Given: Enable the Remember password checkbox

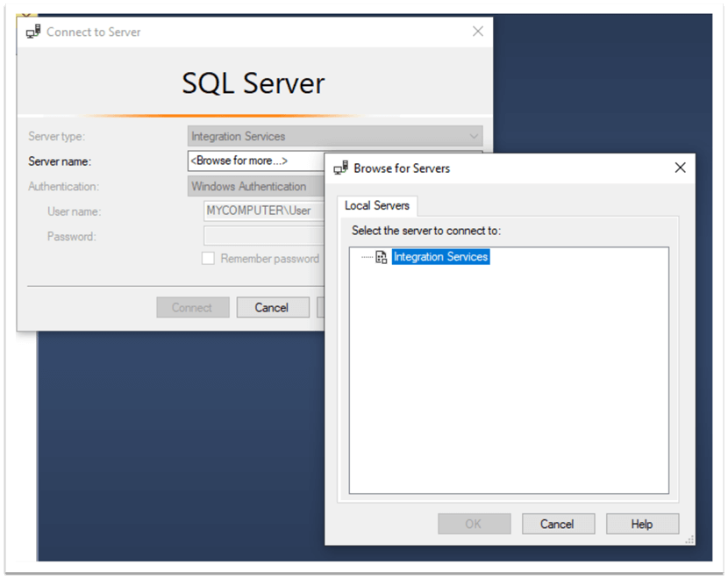Looking at the screenshot, I should click(207, 258).
